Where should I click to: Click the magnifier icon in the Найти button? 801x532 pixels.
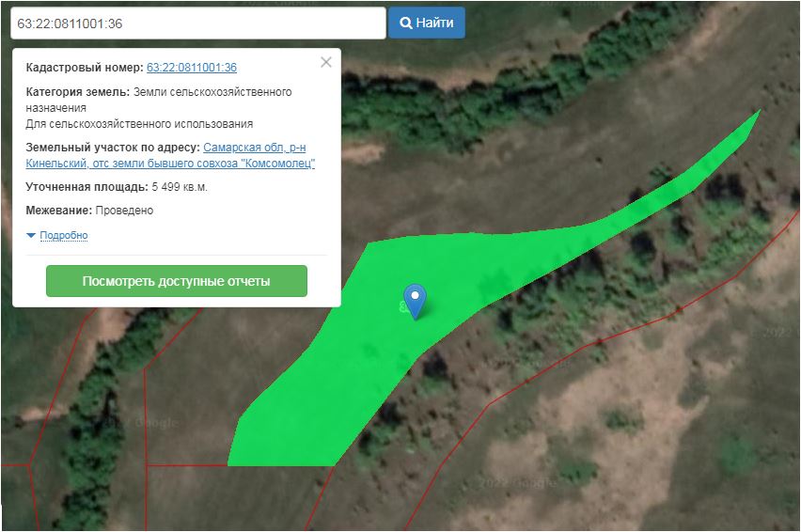tap(406, 23)
